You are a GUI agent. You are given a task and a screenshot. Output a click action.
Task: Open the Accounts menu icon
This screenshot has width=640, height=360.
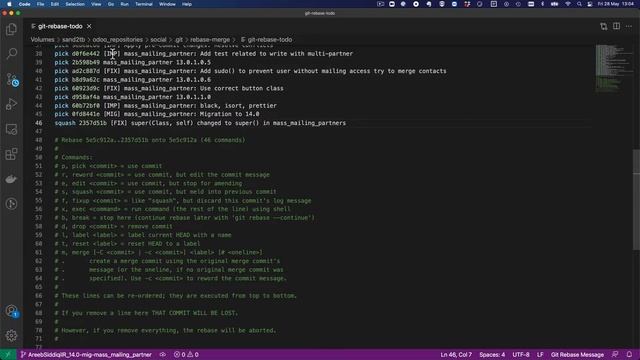[11, 311]
